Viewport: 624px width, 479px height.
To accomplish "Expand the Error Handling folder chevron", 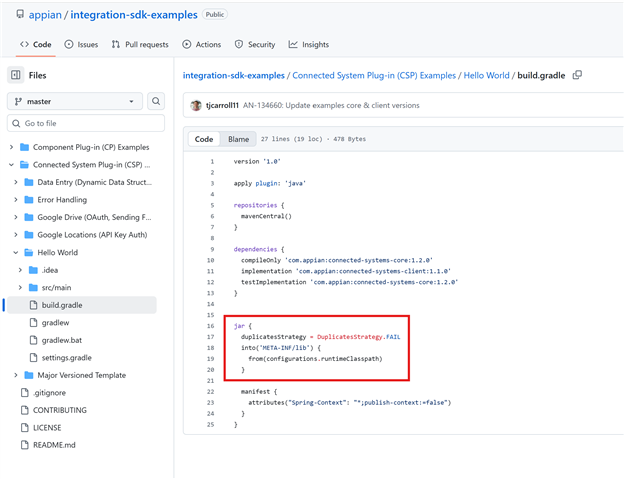I will [16, 200].
